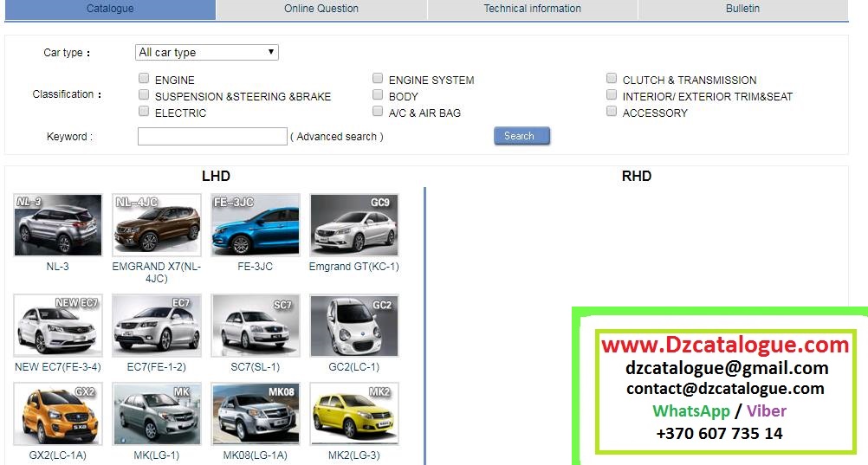Focus the Keyword input field
Image resolution: width=868 pixels, height=465 pixels.
tap(212, 137)
